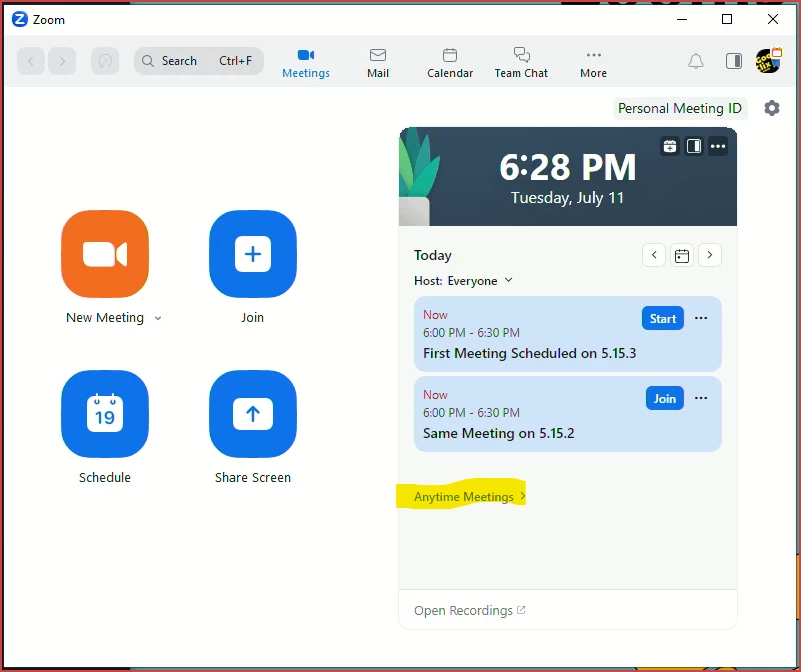Screen dimensions: 801x672
Task: Switch to the Meetings tab
Action: (x=306, y=63)
